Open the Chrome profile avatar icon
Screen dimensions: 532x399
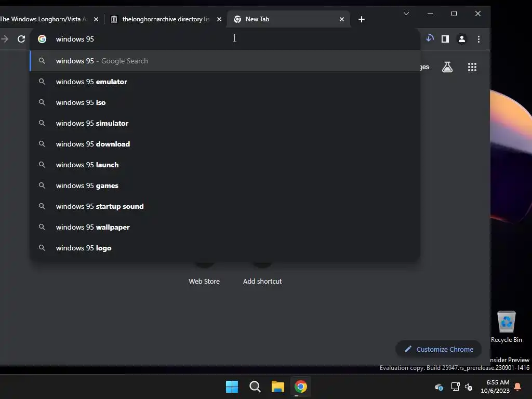click(462, 39)
